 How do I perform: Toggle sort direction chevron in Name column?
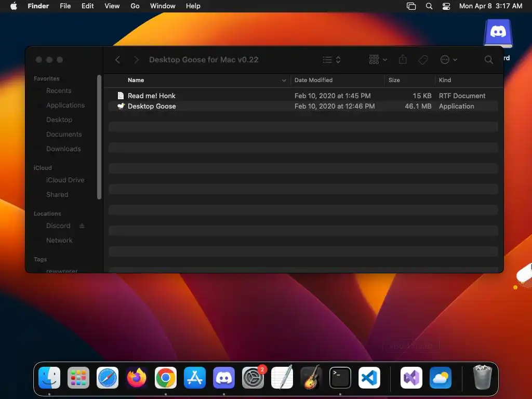pyautogui.click(x=284, y=81)
